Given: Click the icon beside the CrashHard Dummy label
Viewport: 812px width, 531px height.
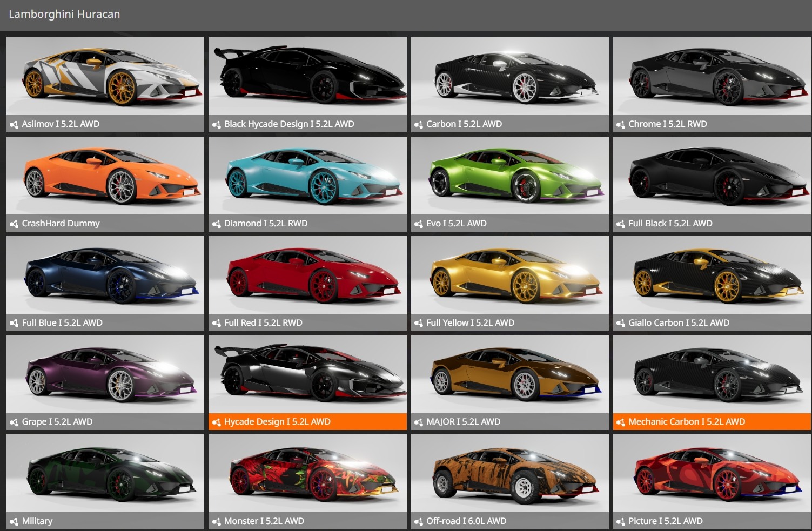Looking at the screenshot, I should (14, 224).
